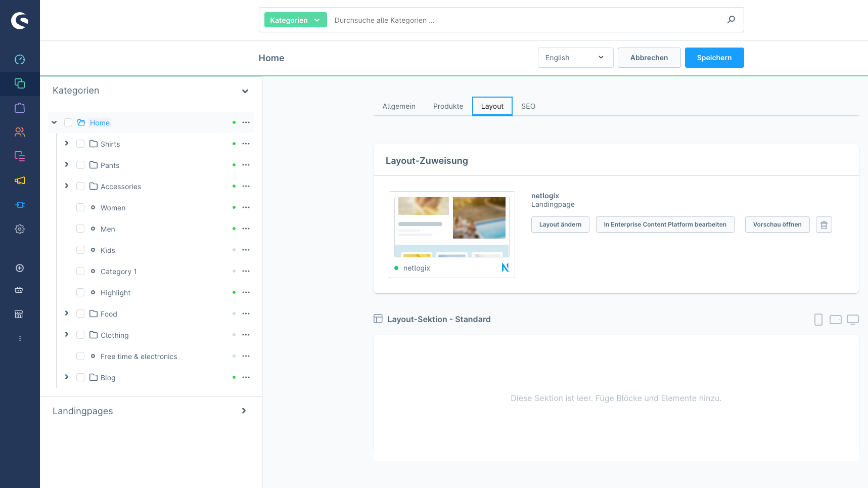Tick the Shirts category checkbox
The height and width of the screenshot is (488, 868).
pos(80,144)
